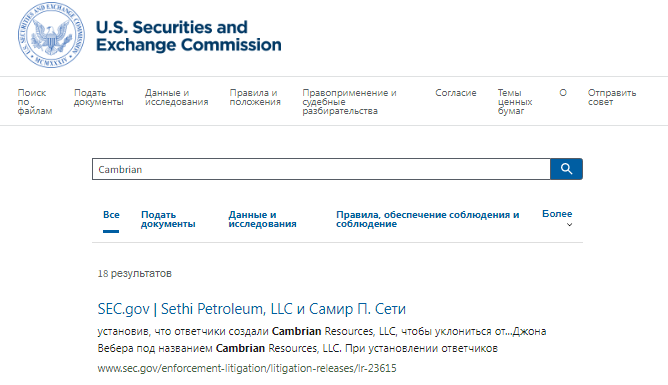Open the Темы ценных бумаг menu

coord(515,102)
